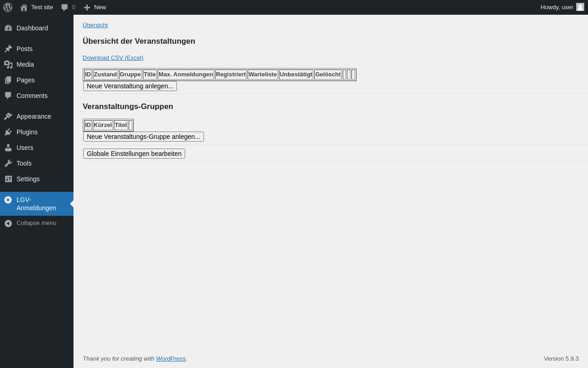
Task: Select Tools in the sidebar
Action: click(x=37, y=163)
